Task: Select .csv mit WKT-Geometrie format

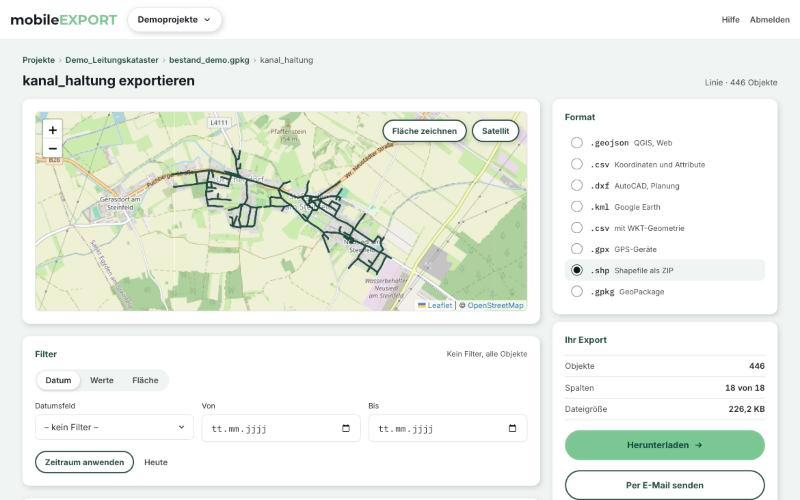Action: [x=577, y=228]
